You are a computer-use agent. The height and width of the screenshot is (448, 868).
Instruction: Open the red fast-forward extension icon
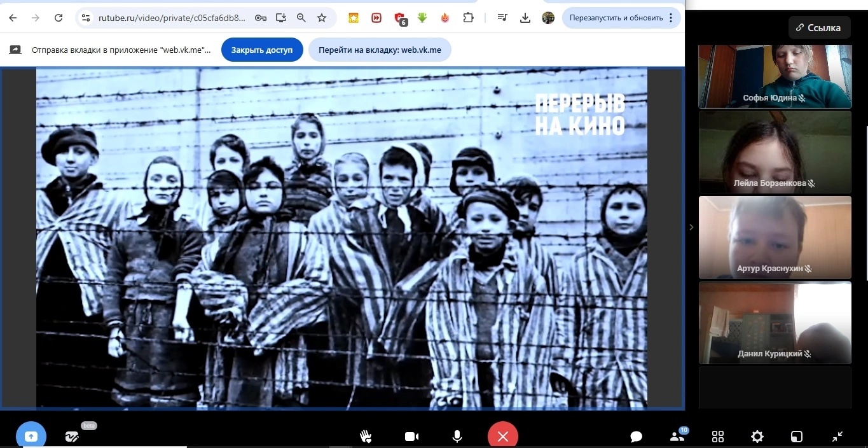point(376,18)
